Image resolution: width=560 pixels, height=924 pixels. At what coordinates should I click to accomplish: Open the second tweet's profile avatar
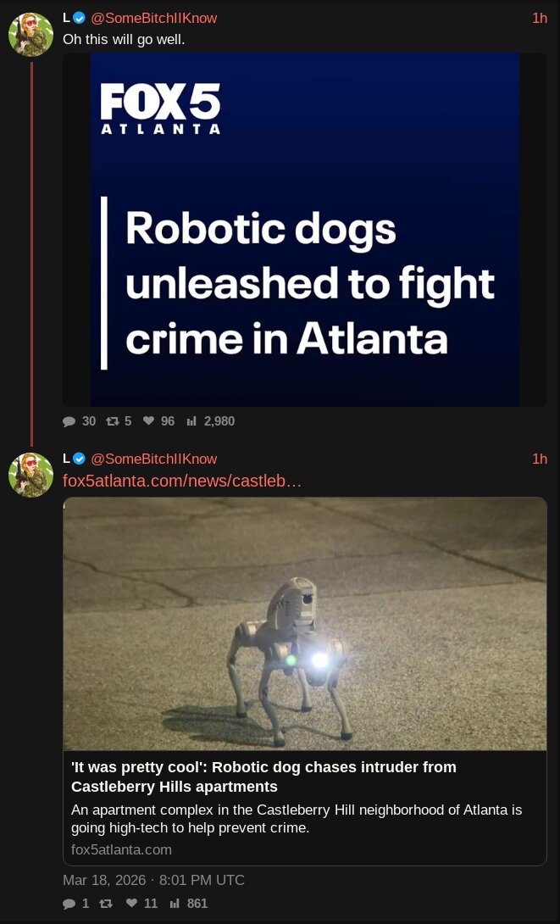(30, 475)
